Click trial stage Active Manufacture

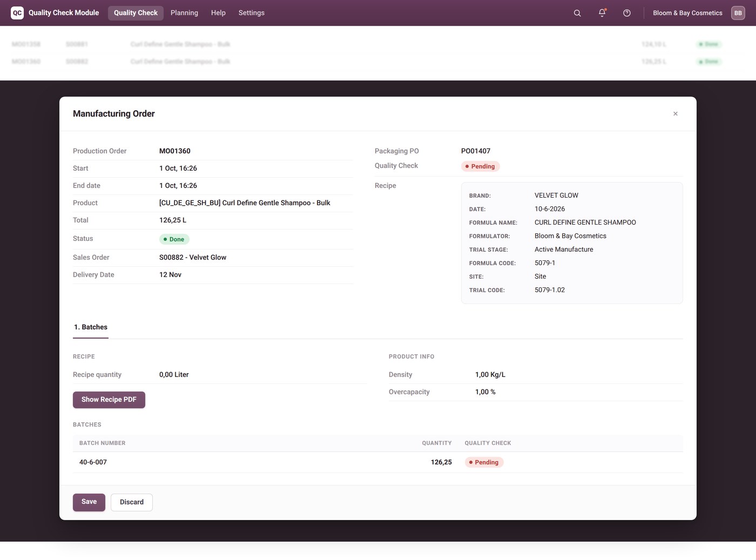(x=564, y=249)
